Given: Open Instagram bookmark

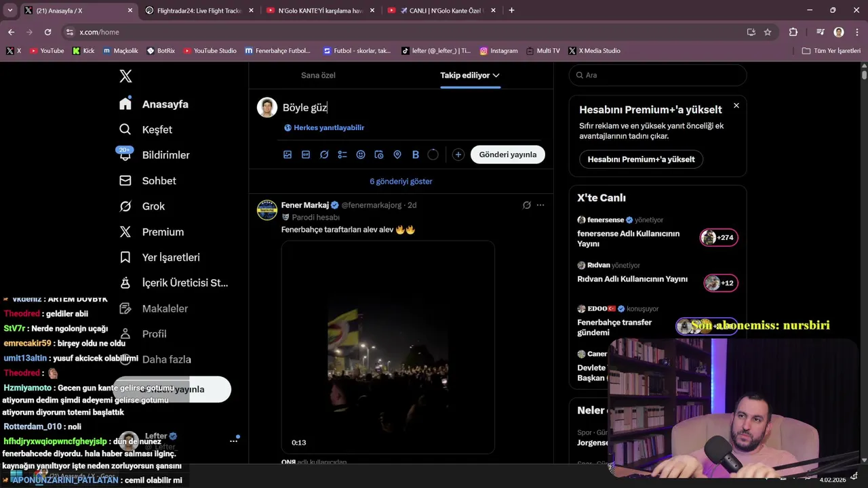Looking at the screenshot, I should pos(498,51).
